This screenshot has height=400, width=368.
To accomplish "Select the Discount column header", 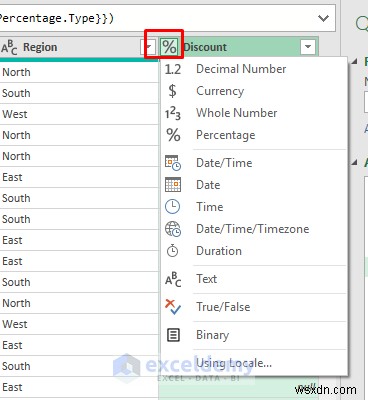I will coord(239,47).
